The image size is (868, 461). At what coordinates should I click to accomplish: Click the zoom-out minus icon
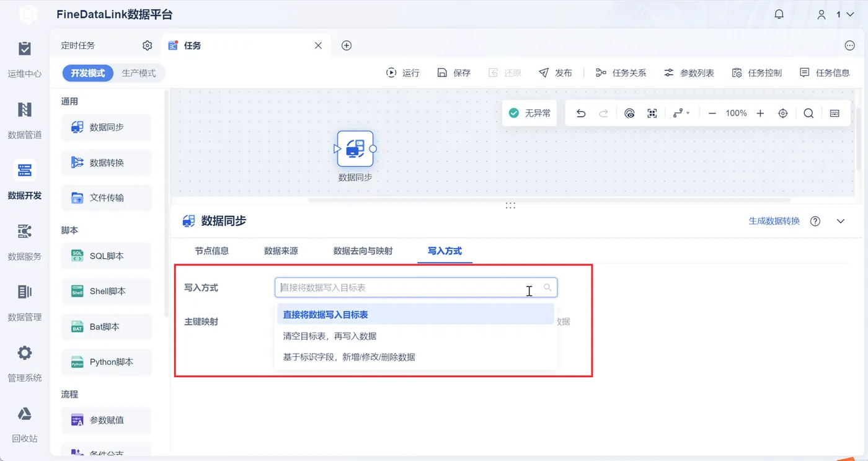[712, 114]
